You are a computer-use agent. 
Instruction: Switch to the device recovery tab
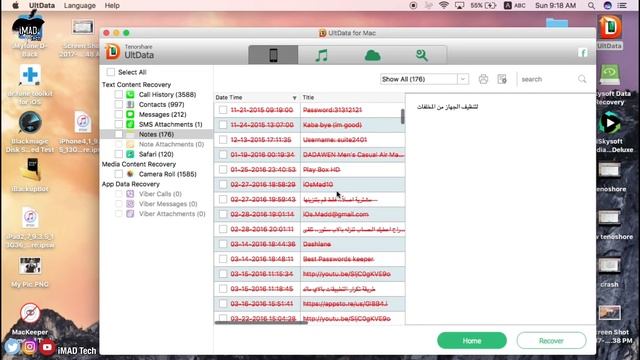(273, 55)
